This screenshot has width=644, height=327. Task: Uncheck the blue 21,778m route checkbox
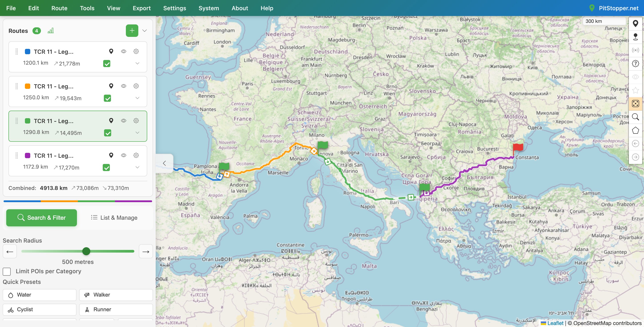(107, 64)
